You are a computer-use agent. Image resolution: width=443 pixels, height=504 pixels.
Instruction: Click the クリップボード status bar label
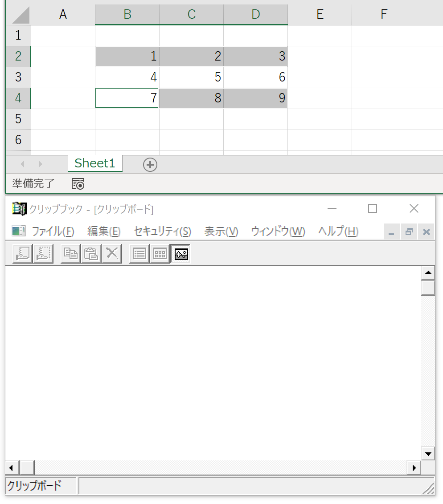34,485
